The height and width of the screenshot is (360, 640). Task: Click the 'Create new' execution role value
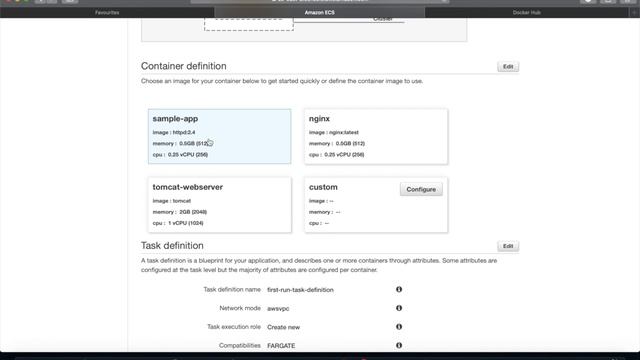[x=283, y=327]
